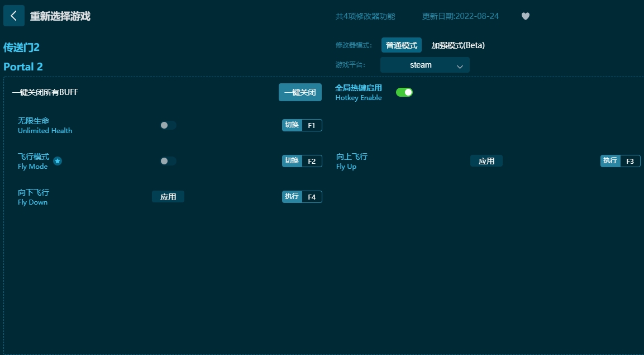This screenshot has height=355, width=644.
Task: Click 执行 F3 to execute Fly Up
Action: point(620,160)
